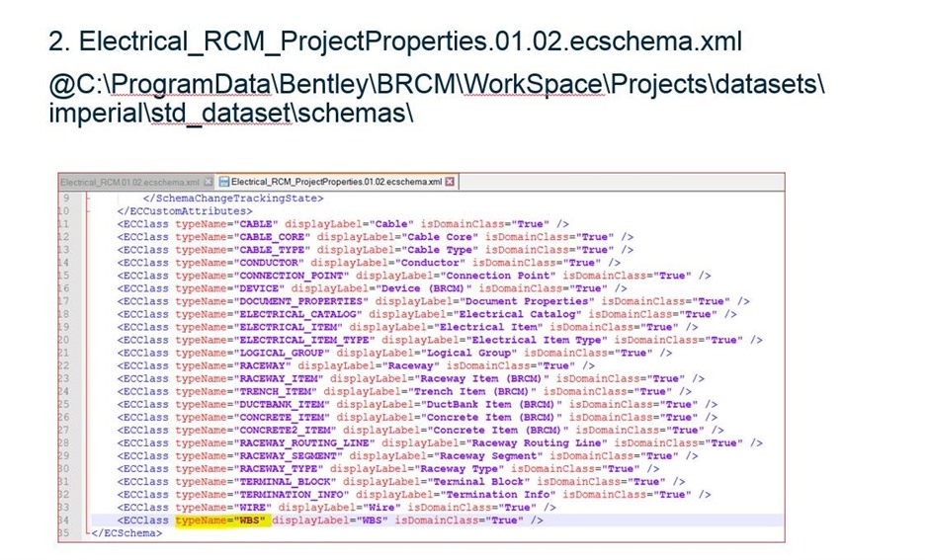Click the "CABLE_TYPE" typeName value

272,250
